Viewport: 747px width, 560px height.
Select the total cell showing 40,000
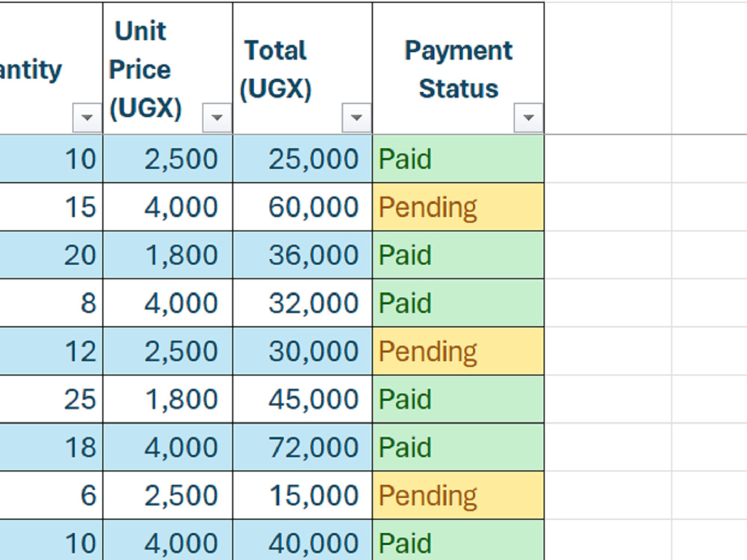[x=303, y=540]
